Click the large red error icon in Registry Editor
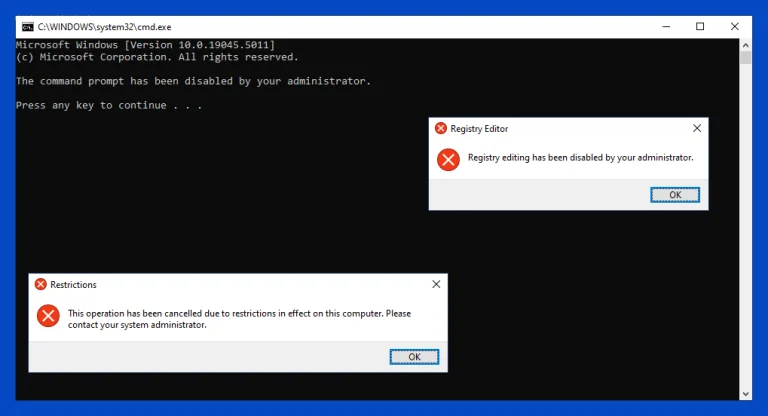The height and width of the screenshot is (416, 768). (x=449, y=159)
